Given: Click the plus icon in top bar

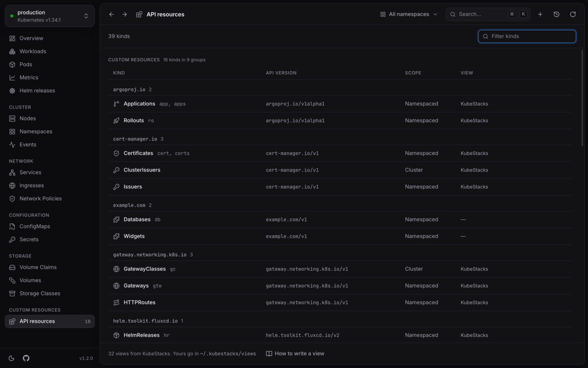Looking at the screenshot, I should click(540, 14).
